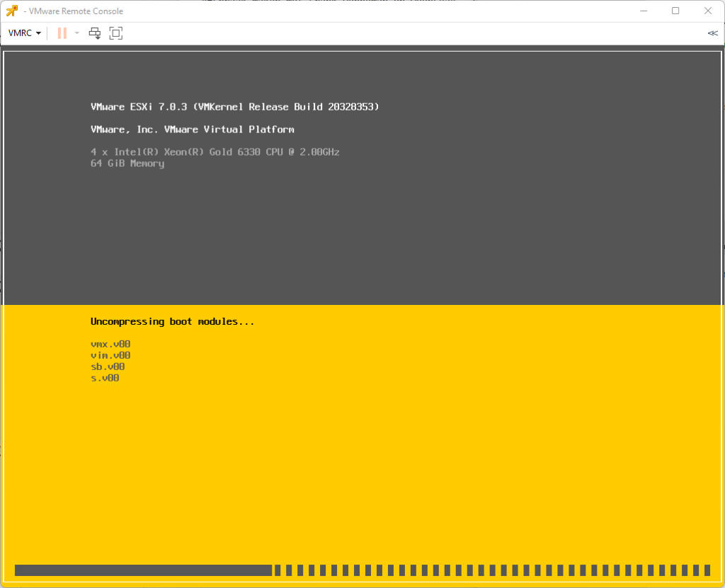Maximize the VMware Remote Console window
Screen dimensions: 725x588
tap(675, 11)
